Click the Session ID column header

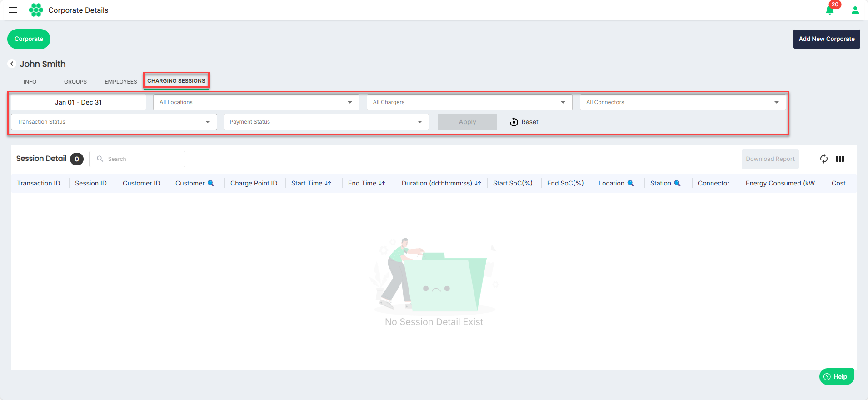(91, 183)
